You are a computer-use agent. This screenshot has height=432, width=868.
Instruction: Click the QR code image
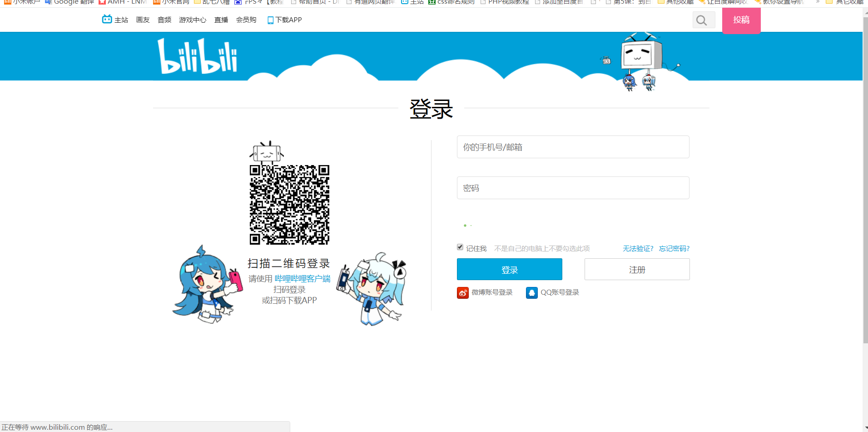tap(289, 205)
